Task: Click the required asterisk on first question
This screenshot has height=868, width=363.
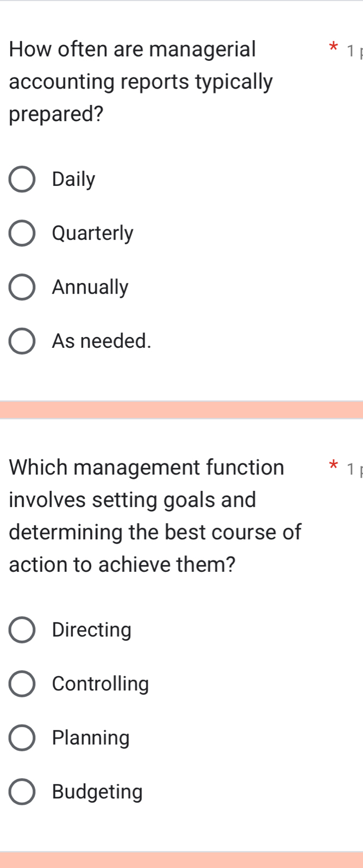Action: click(332, 48)
